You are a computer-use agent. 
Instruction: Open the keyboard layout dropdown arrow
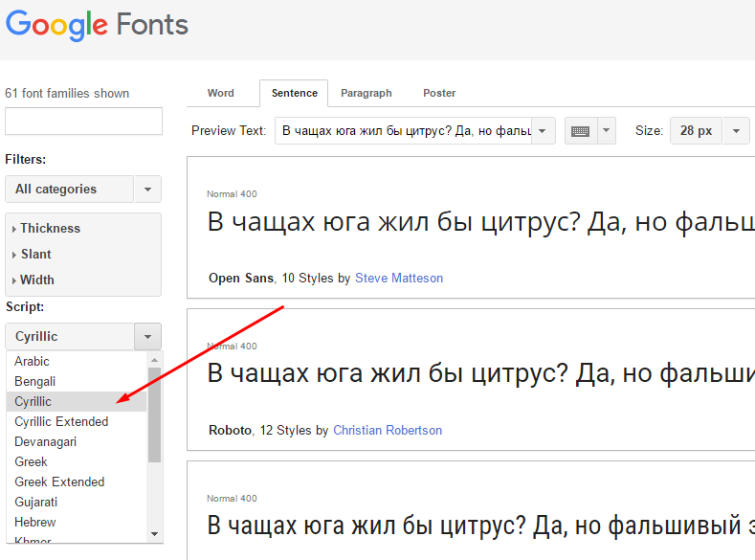pyautogui.click(x=606, y=131)
